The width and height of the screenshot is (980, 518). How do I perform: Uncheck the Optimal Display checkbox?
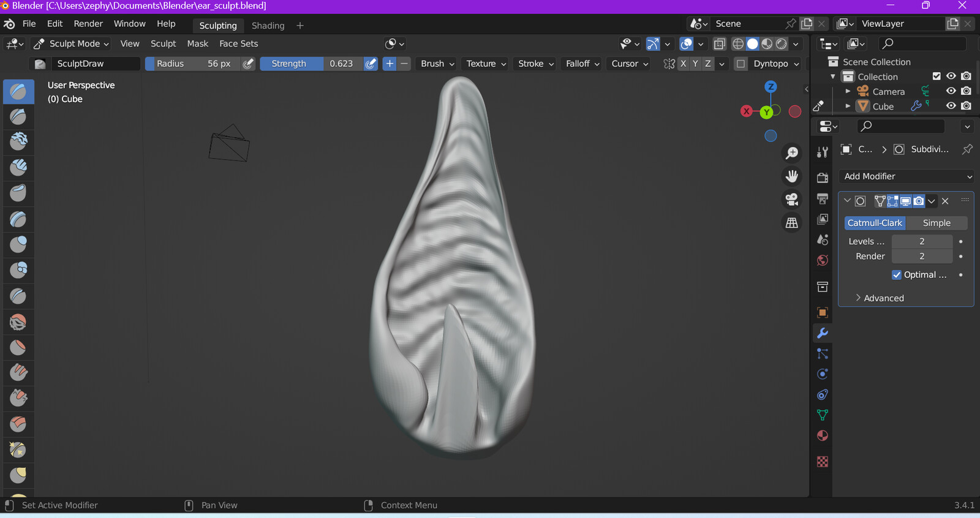pos(897,275)
